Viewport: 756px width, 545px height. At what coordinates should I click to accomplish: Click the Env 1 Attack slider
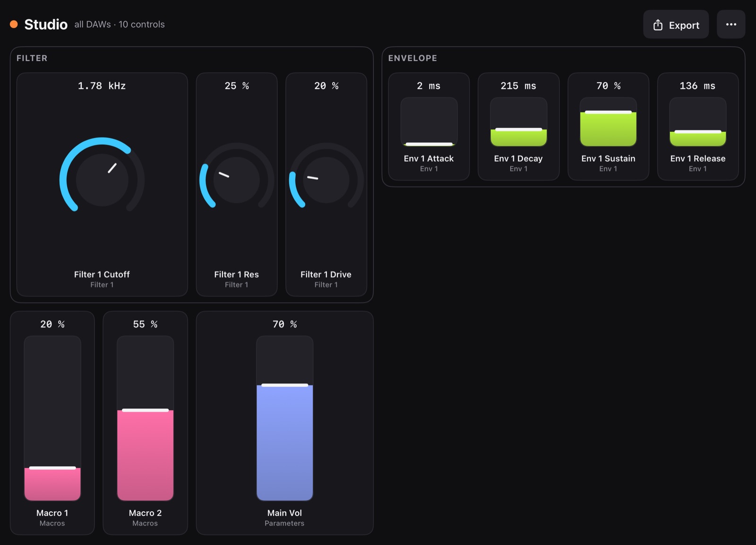click(429, 122)
